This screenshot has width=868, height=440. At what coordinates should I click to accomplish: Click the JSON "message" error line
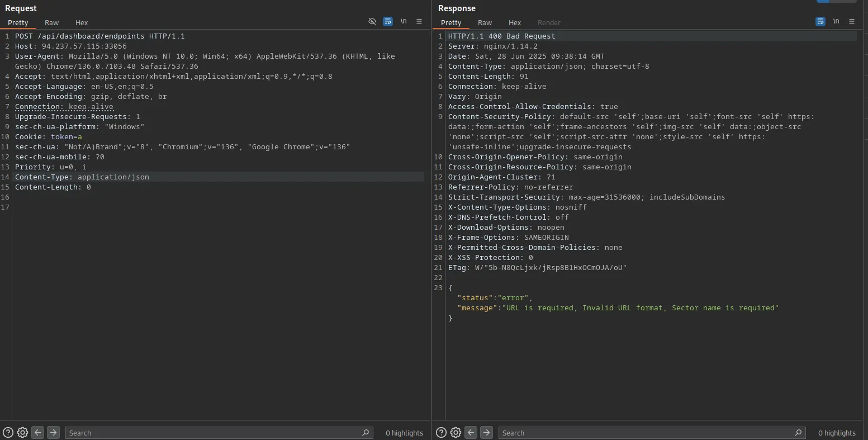pyautogui.click(x=618, y=307)
